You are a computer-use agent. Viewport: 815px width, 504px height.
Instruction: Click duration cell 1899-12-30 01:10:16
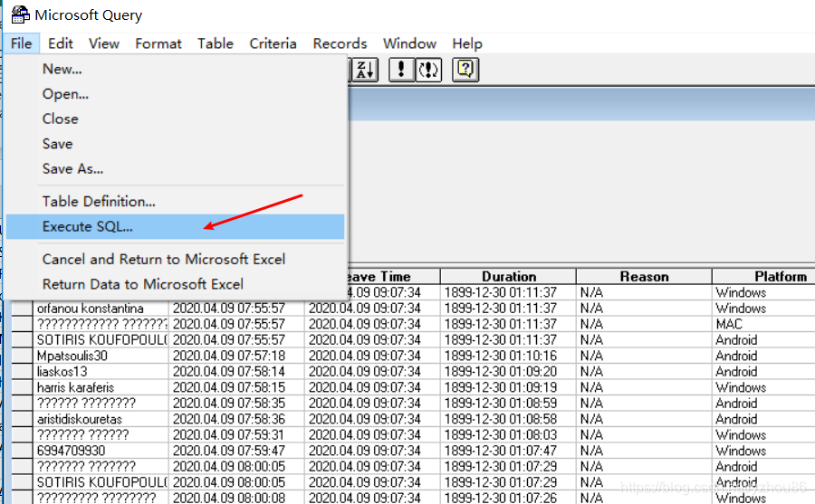tap(508, 356)
